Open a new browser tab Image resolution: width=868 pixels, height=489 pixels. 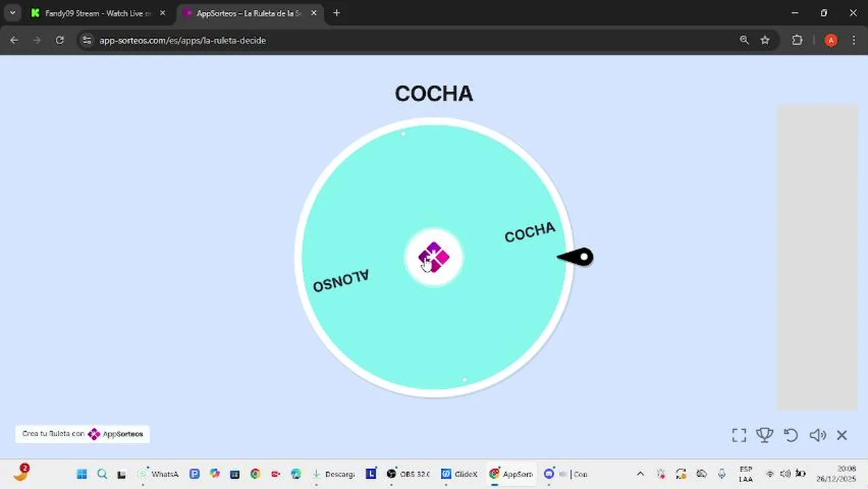click(336, 13)
